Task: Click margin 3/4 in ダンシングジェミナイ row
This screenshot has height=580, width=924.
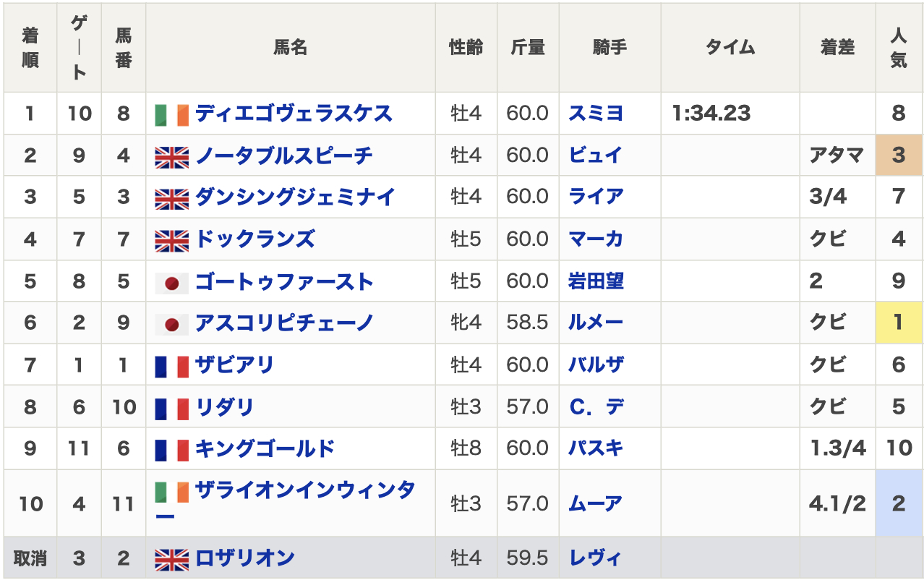Action: [829, 197]
